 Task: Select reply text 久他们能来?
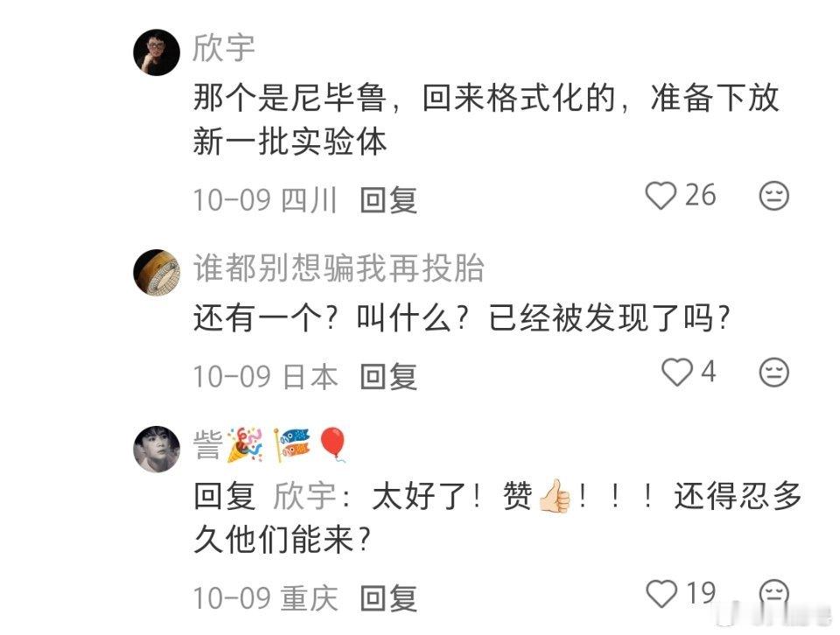coord(283,539)
